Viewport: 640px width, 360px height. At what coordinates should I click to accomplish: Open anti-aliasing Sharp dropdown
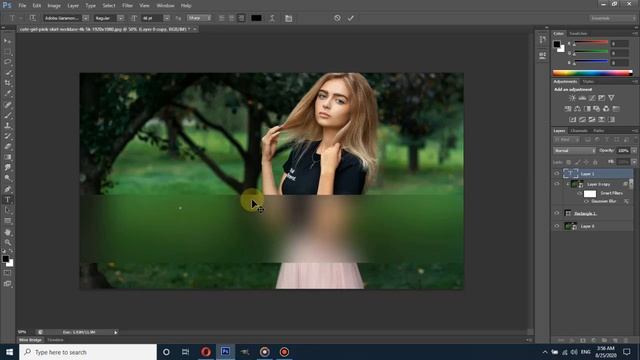[199, 18]
